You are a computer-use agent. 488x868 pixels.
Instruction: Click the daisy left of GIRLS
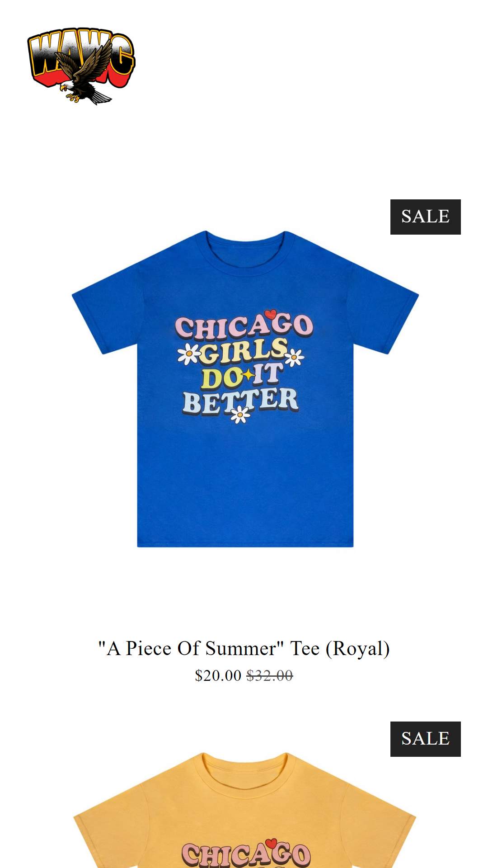[x=188, y=354]
